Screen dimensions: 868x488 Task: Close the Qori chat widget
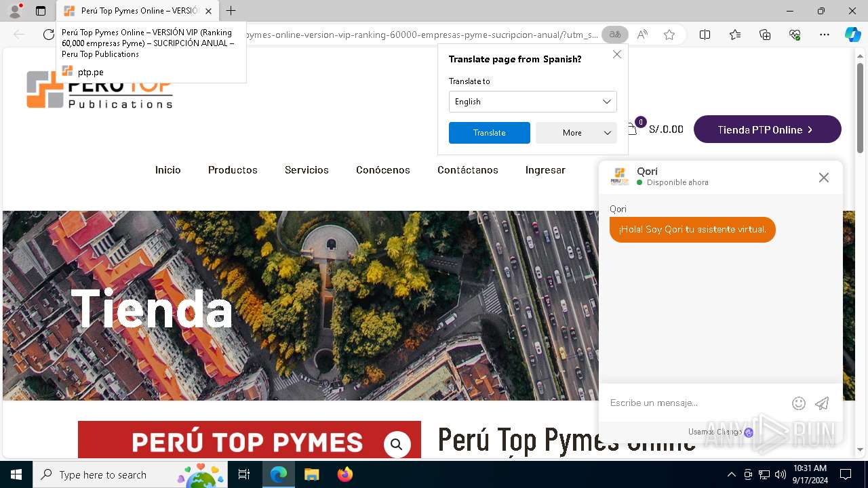point(823,178)
